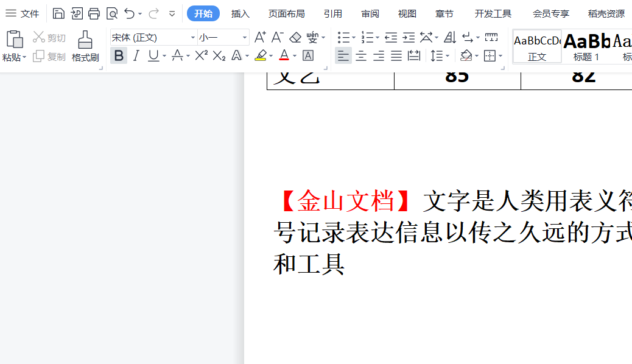Toggle subscript X₂ formatting
632x364 pixels.
pos(219,55)
